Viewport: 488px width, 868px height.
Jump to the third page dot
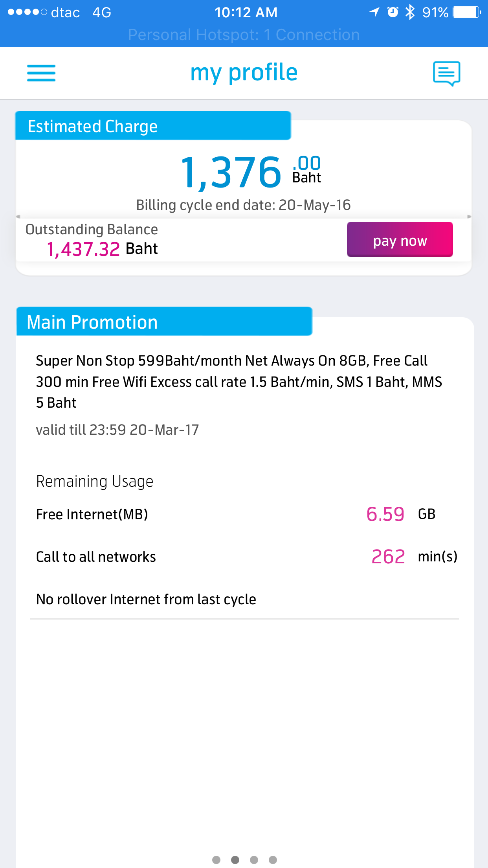click(254, 860)
